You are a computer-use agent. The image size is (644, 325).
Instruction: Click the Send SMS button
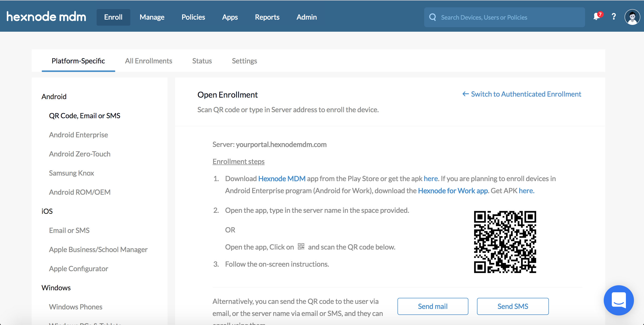click(513, 306)
